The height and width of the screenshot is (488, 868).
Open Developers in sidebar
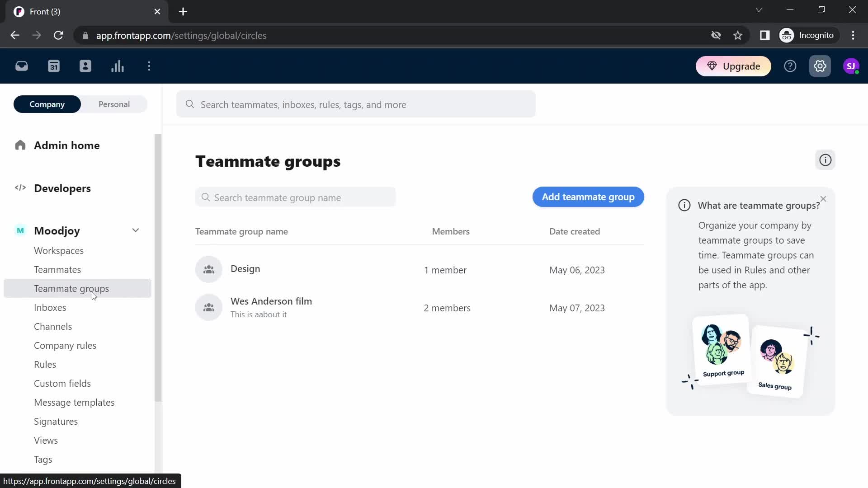[62, 188]
